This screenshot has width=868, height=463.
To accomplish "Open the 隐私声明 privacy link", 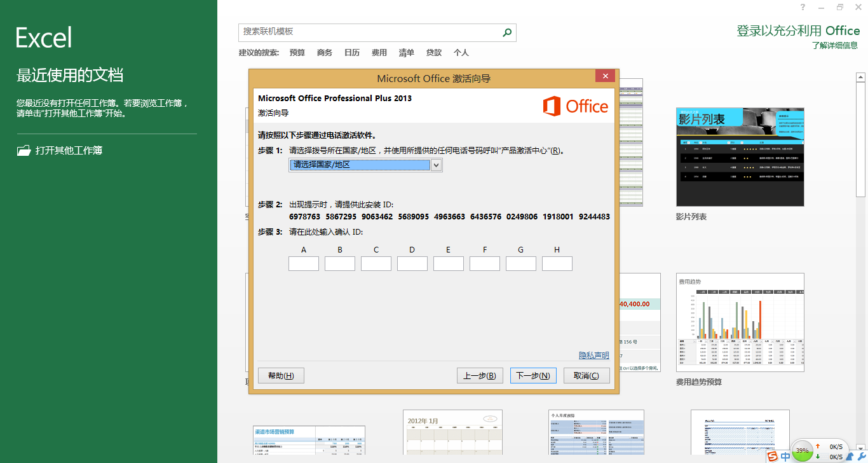I will pyautogui.click(x=593, y=356).
